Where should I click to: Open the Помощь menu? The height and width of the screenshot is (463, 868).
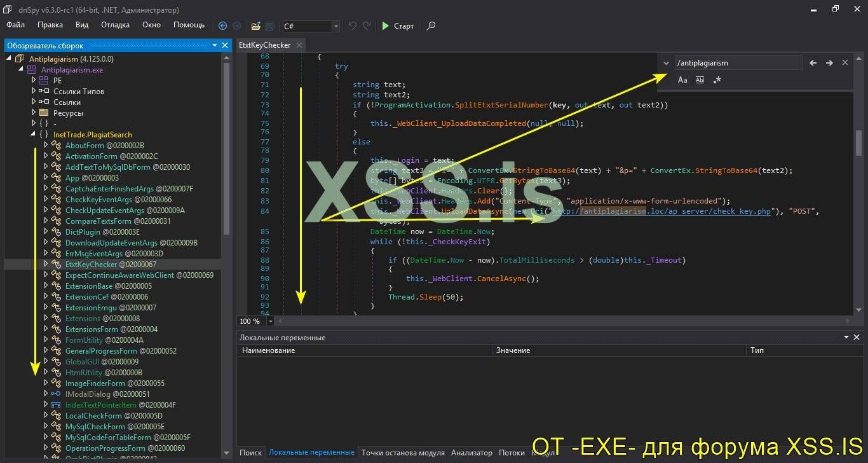tap(189, 25)
